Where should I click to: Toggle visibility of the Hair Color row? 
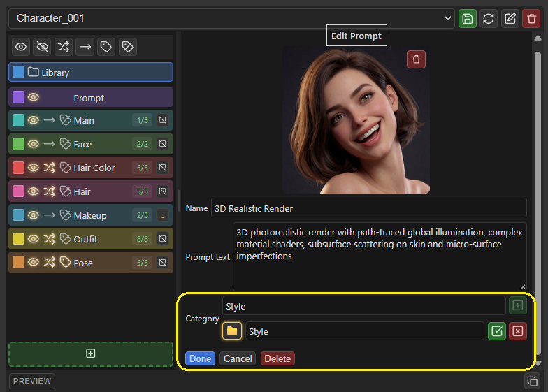(34, 168)
